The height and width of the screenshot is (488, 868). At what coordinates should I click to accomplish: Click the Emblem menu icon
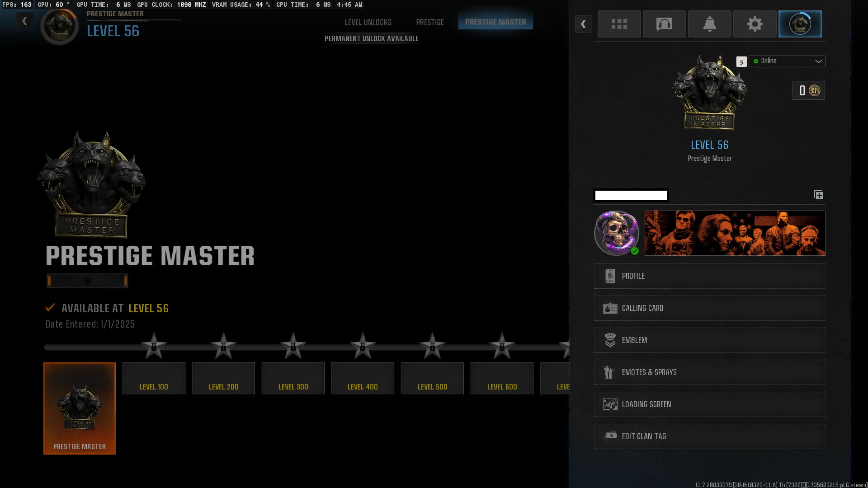point(610,340)
